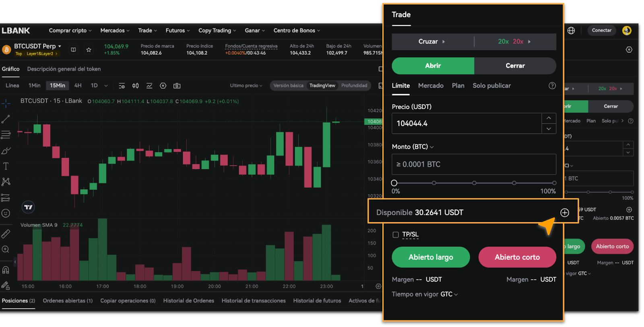
Task: Select the pattern drawing tool
Action: click(6, 182)
